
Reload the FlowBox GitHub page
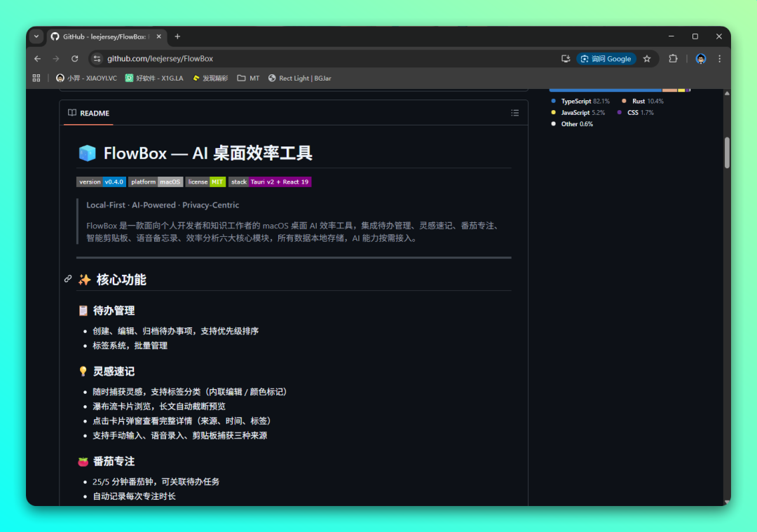pos(75,59)
